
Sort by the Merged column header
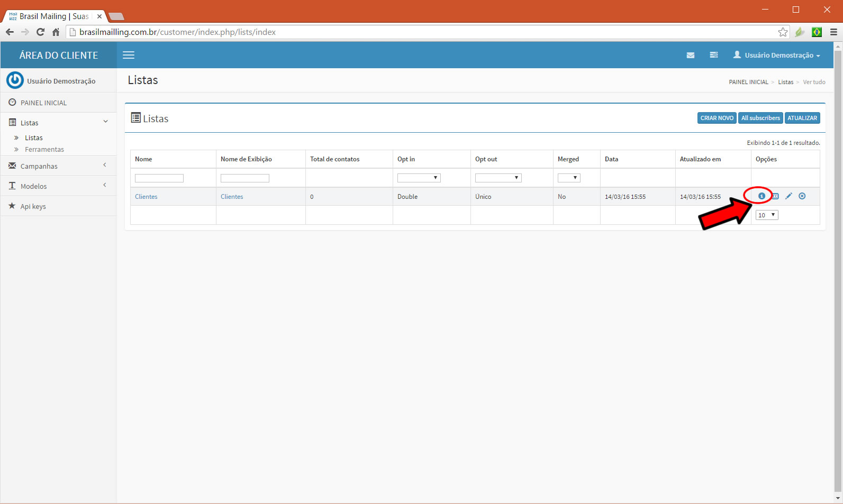click(x=568, y=159)
